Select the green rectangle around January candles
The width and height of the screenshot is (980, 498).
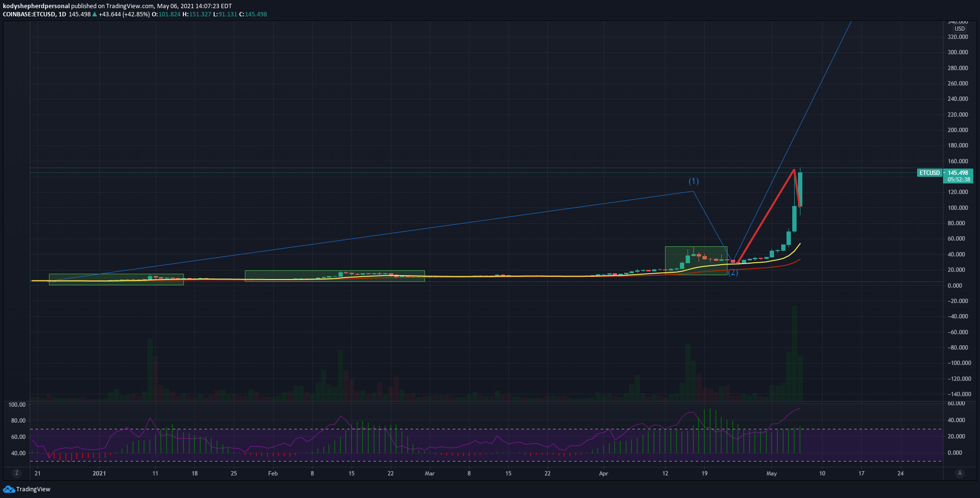[116, 279]
